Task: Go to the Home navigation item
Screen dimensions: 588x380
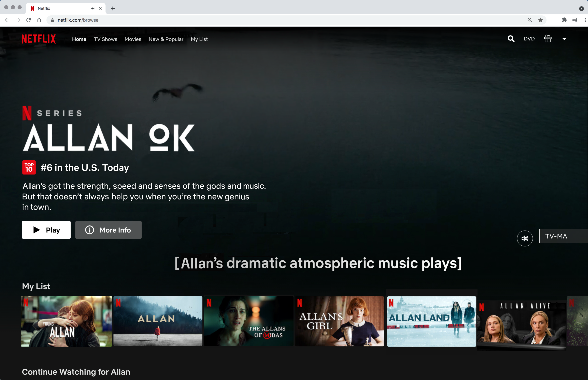Action: pyautogui.click(x=79, y=39)
